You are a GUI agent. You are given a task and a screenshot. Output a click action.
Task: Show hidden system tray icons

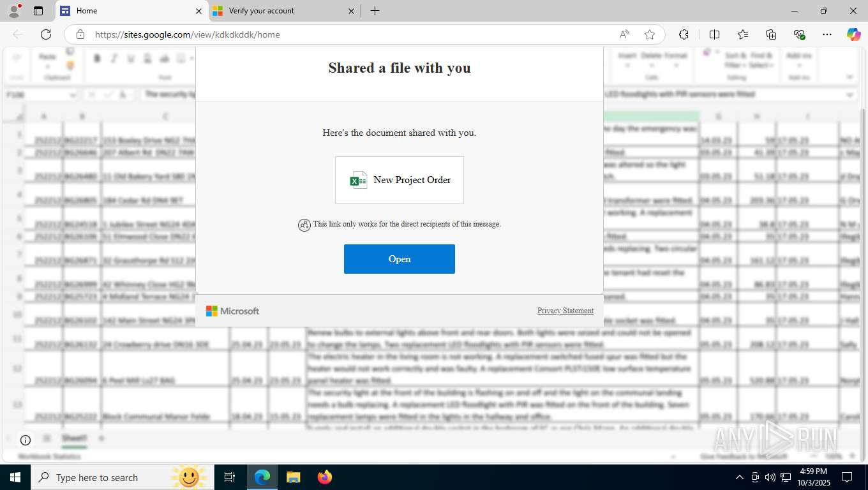coord(739,477)
